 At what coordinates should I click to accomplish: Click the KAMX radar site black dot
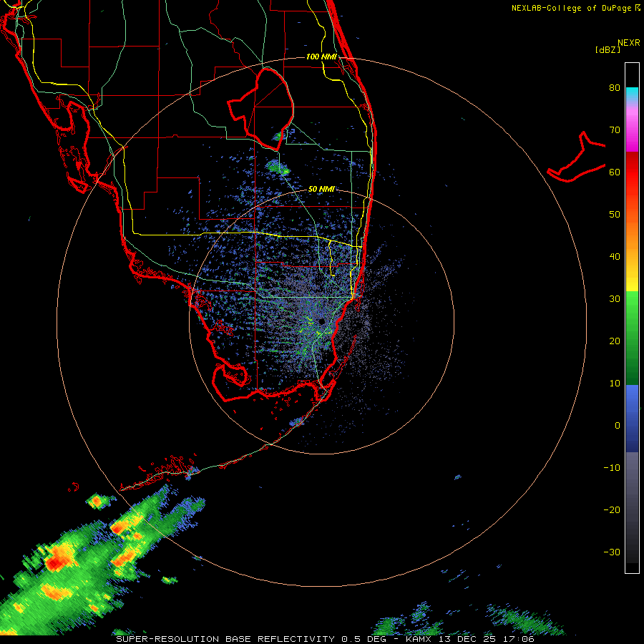[321, 321]
